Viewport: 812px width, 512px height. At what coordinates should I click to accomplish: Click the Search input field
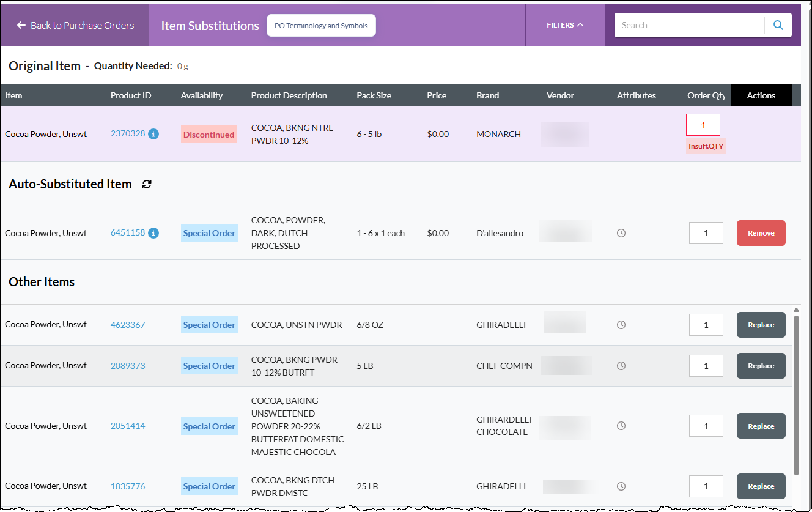pos(689,25)
